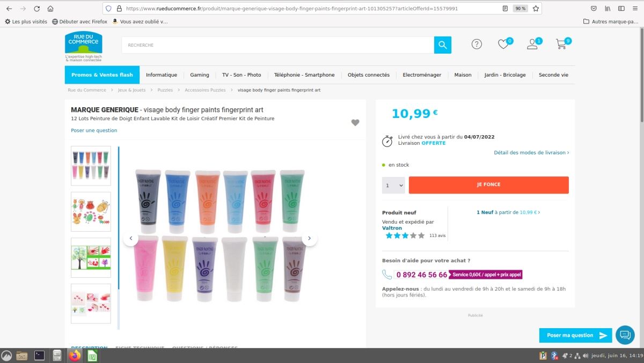The height and width of the screenshot is (363, 644).
Task: Launch Firefox from the taskbar
Action: click(75, 355)
